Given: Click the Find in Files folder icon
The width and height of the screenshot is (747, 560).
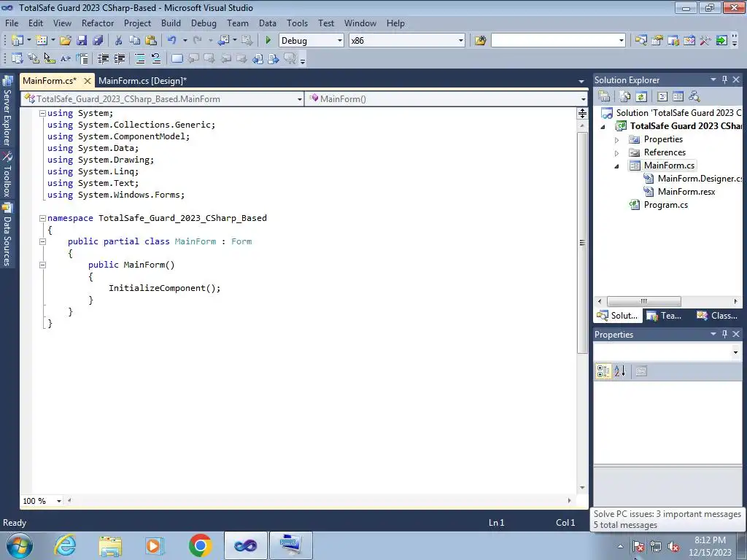Looking at the screenshot, I should (x=480, y=41).
